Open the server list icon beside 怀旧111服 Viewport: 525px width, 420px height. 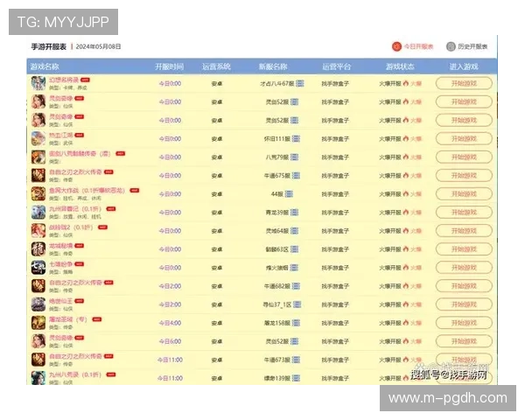click(296, 138)
